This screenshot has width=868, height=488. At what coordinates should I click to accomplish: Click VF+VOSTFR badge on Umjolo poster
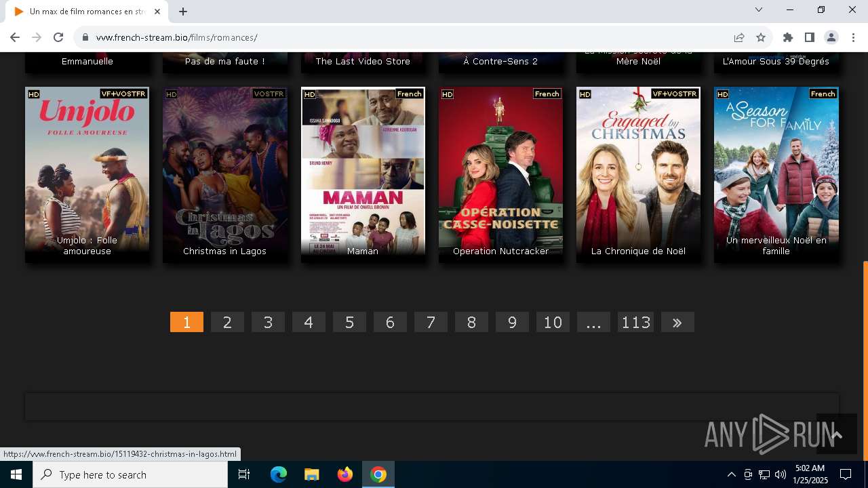(123, 94)
